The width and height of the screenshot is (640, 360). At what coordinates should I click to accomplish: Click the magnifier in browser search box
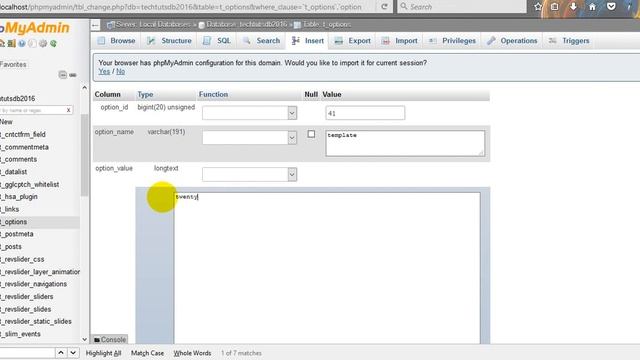point(404,7)
